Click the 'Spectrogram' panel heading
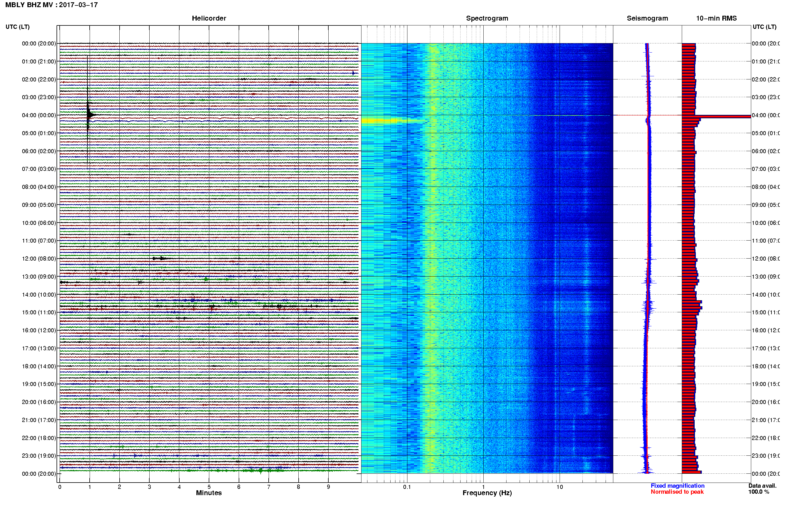This screenshot has height=508, width=812. pyautogui.click(x=487, y=19)
